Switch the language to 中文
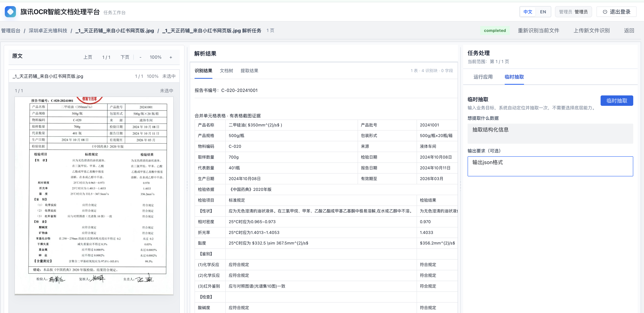Screen dimensions: 644x313 point(528,12)
